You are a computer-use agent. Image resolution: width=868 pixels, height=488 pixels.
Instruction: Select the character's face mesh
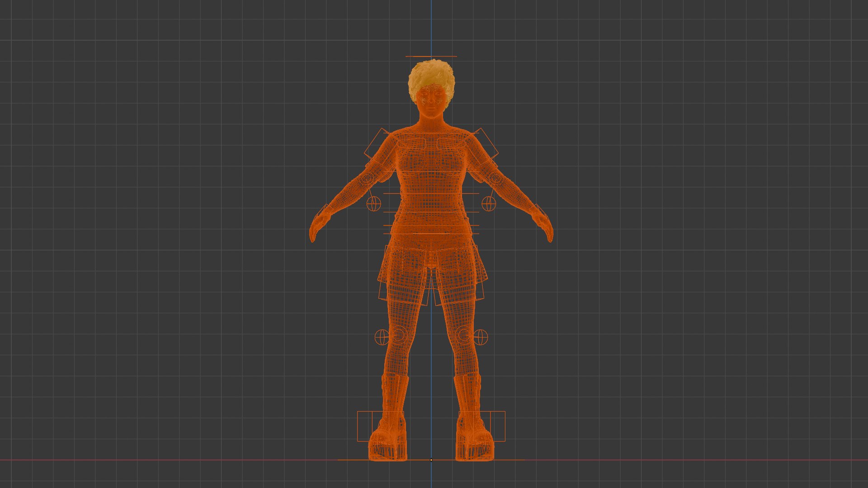click(432, 100)
